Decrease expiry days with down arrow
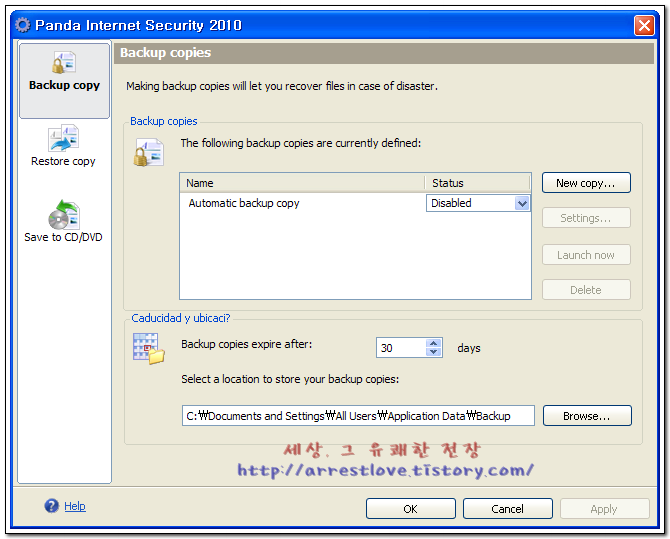 tap(433, 352)
